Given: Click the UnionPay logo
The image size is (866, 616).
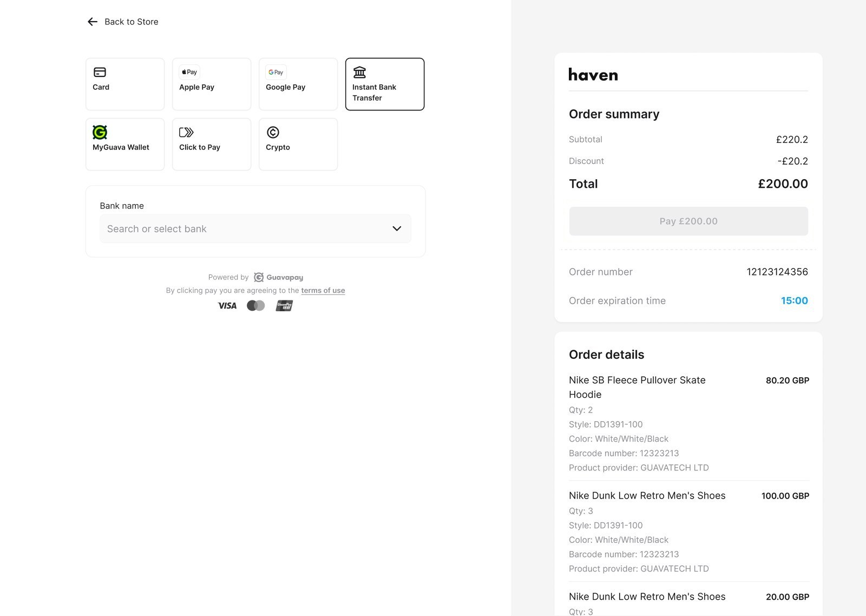Looking at the screenshot, I should (284, 306).
